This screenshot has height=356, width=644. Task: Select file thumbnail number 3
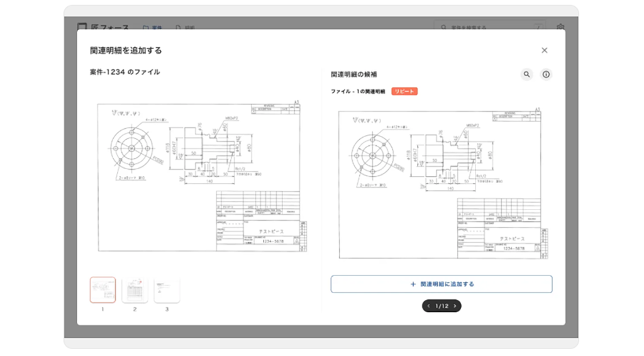(167, 290)
